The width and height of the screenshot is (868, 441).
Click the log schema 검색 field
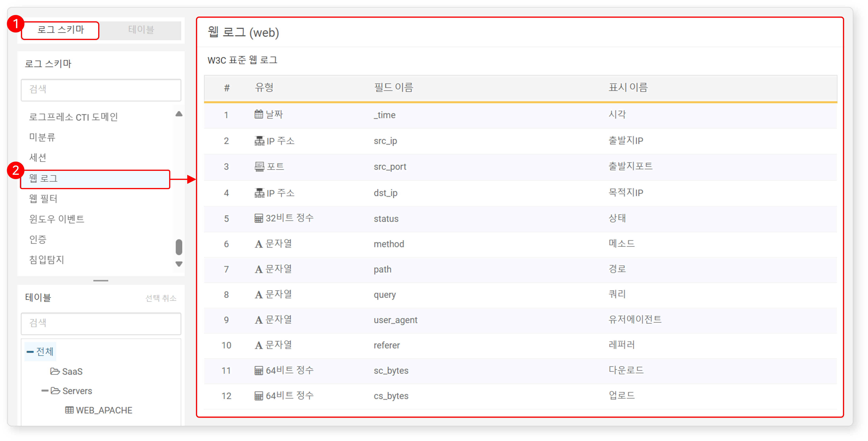tap(101, 90)
